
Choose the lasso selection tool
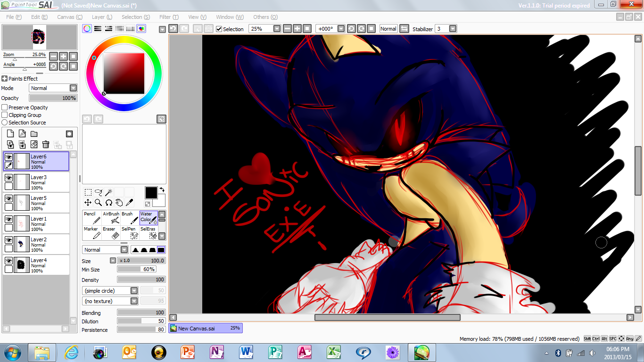[x=99, y=192]
